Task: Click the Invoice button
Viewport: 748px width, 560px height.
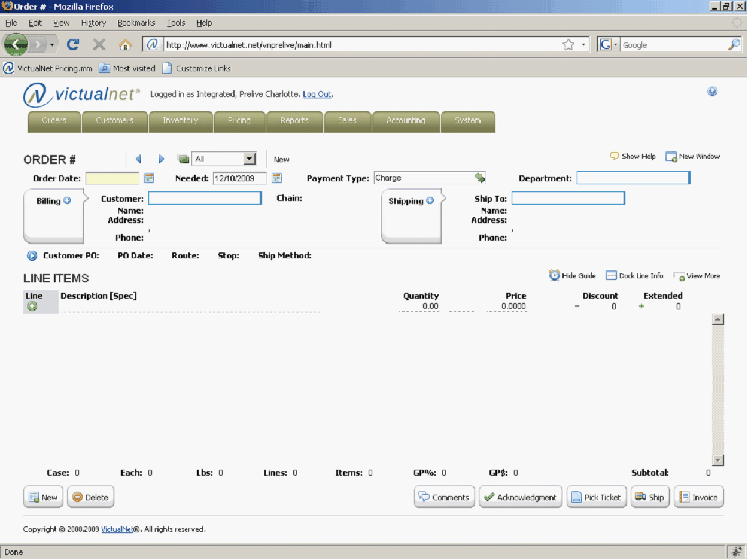Action: (699, 497)
